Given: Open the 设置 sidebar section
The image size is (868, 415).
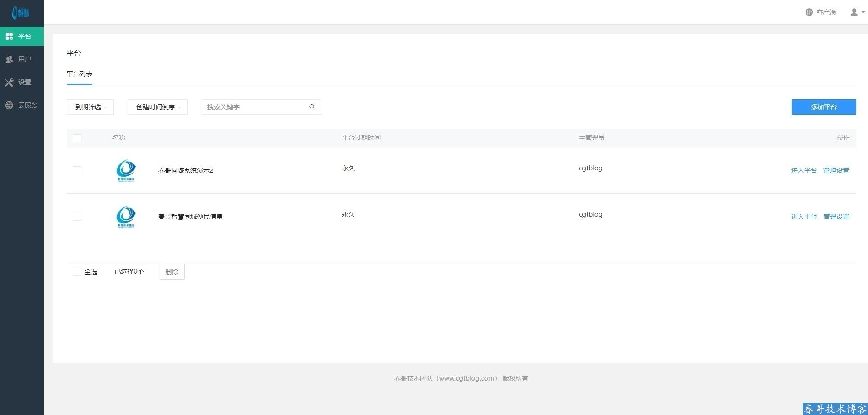Looking at the screenshot, I should click(x=22, y=82).
